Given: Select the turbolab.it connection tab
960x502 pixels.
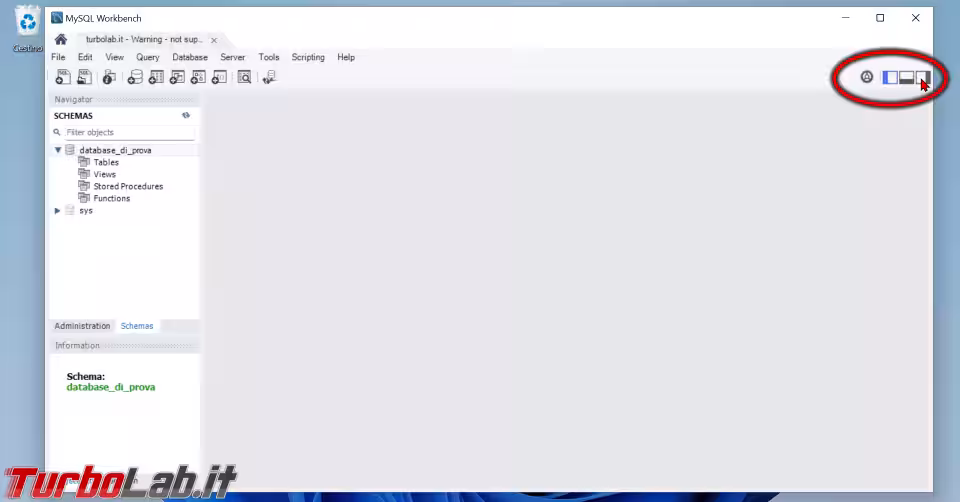Looking at the screenshot, I should 143,39.
